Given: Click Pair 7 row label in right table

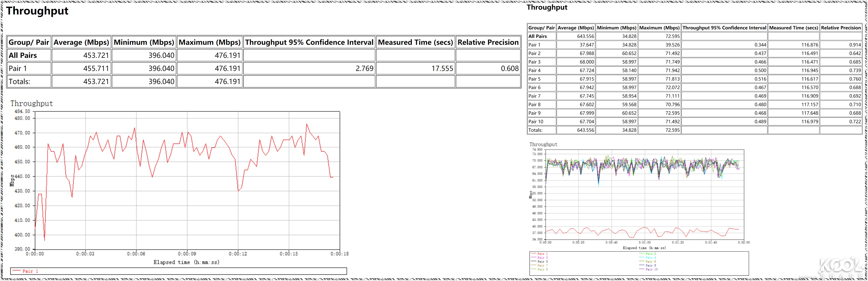Looking at the screenshot, I should pyautogui.click(x=534, y=96).
